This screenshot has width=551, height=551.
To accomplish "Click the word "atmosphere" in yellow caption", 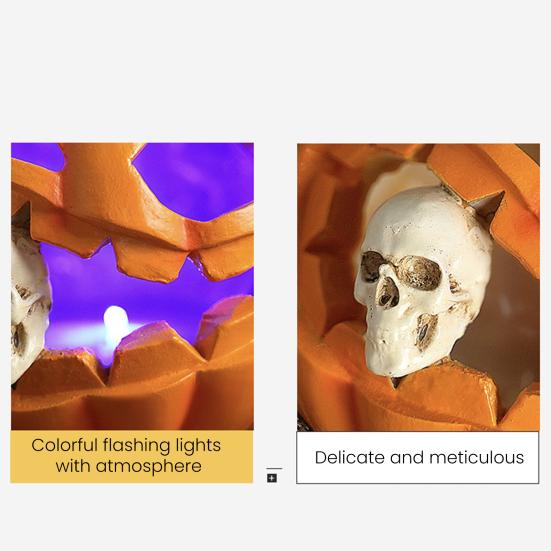I will [149, 467].
